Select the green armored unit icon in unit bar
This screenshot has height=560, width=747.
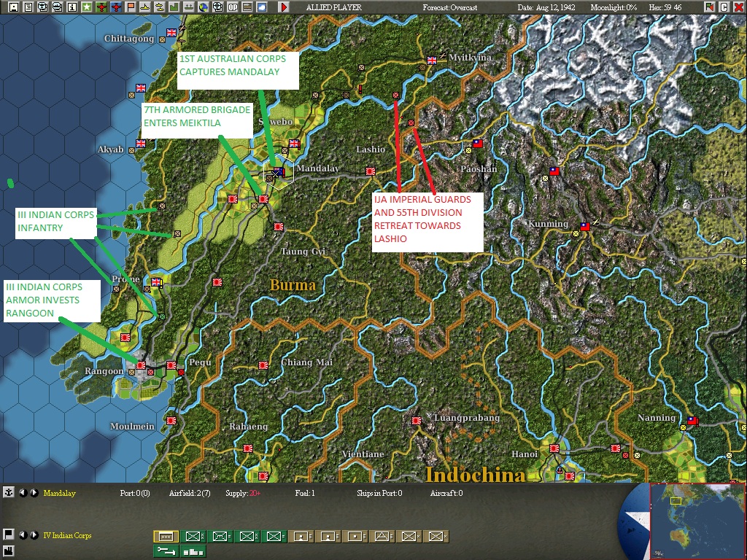[x=220, y=537]
